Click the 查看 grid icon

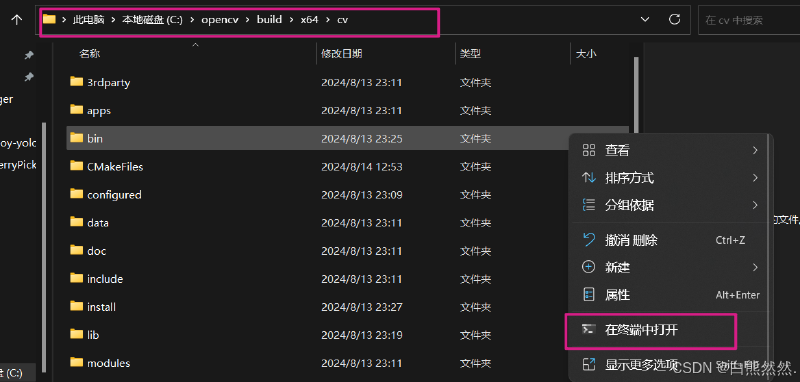589,150
